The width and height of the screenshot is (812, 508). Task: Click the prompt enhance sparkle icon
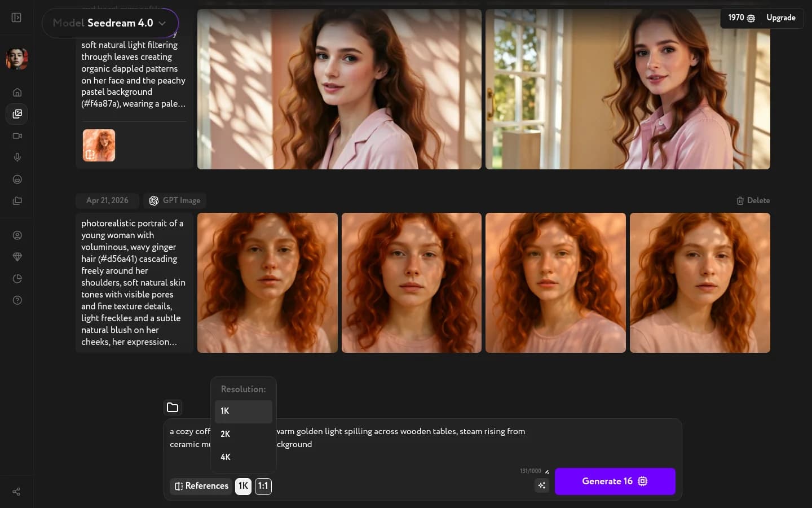pos(541,485)
